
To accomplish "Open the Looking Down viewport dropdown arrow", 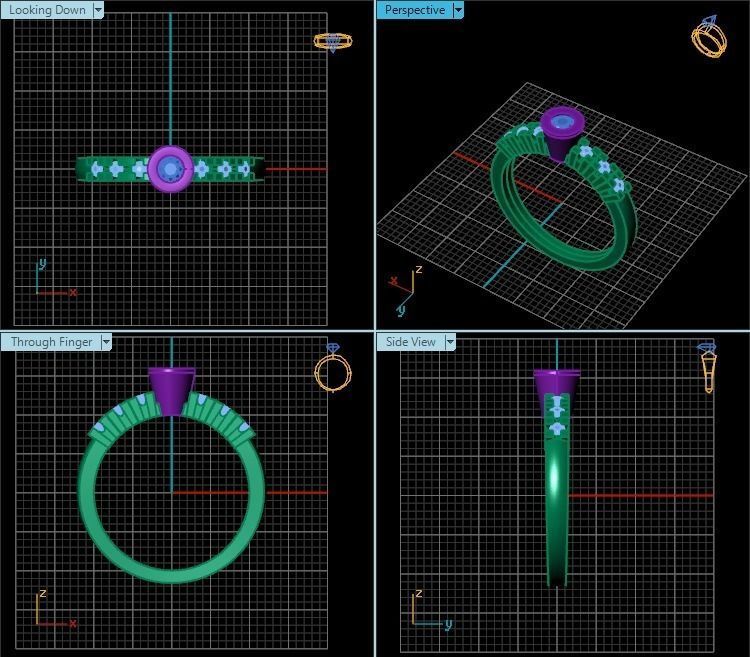I will (x=98, y=10).
